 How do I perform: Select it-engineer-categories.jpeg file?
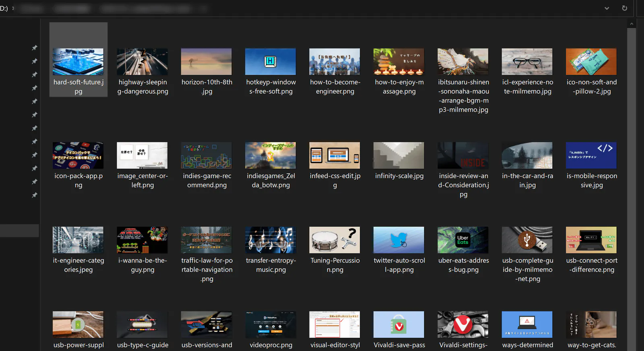tap(78, 240)
